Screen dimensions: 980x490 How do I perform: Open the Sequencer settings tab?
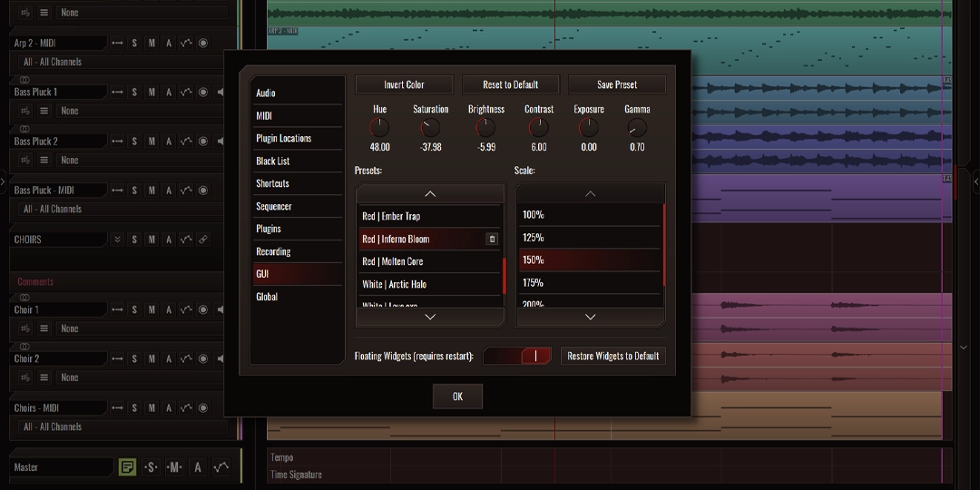pyautogui.click(x=298, y=206)
